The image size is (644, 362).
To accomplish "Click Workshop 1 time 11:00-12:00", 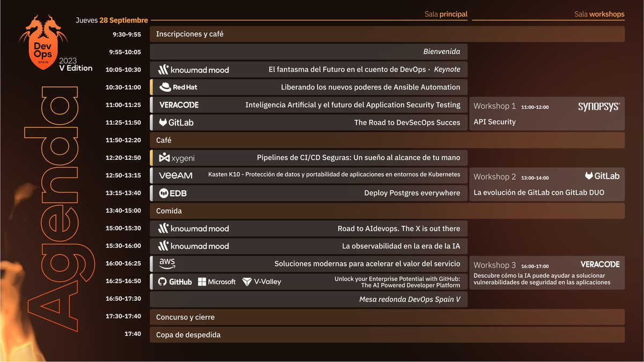I will tap(535, 107).
